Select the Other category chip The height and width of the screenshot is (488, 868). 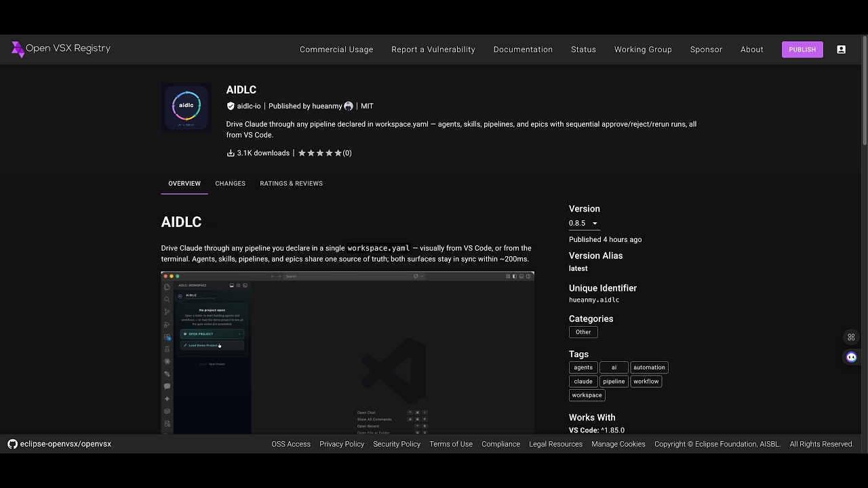pyautogui.click(x=583, y=332)
